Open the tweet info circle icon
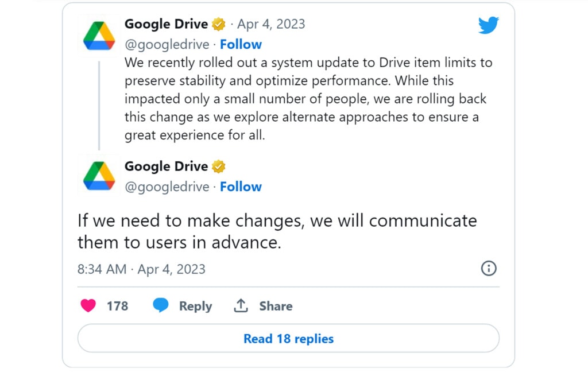 coord(489,269)
